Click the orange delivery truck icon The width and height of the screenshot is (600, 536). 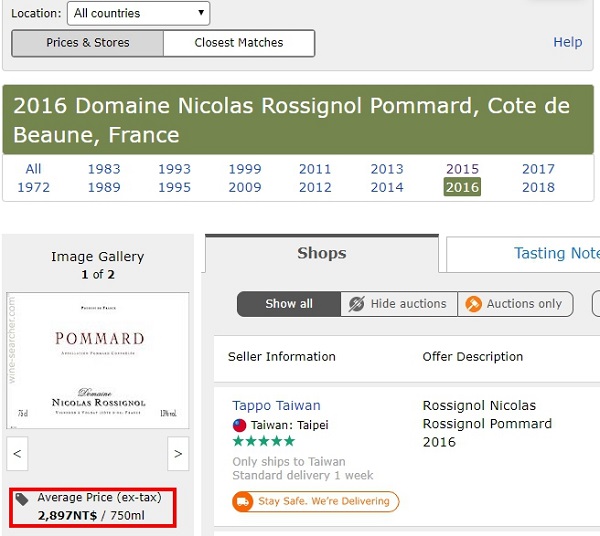(243, 501)
